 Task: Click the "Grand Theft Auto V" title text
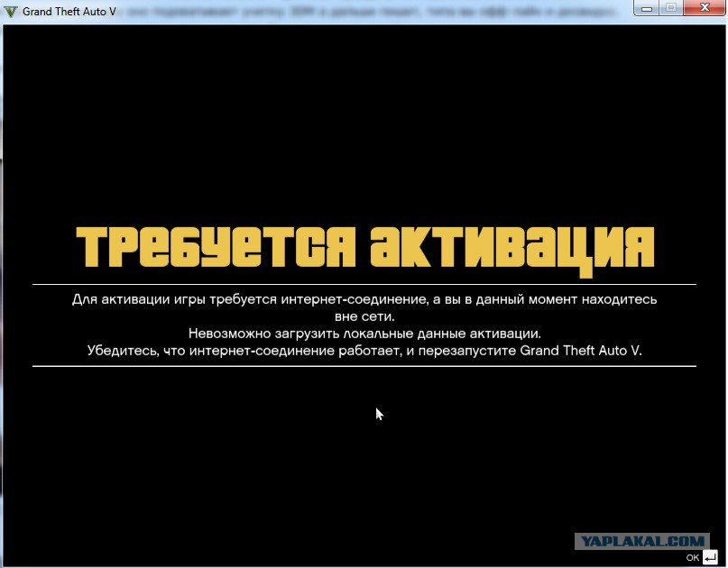(x=69, y=12)
